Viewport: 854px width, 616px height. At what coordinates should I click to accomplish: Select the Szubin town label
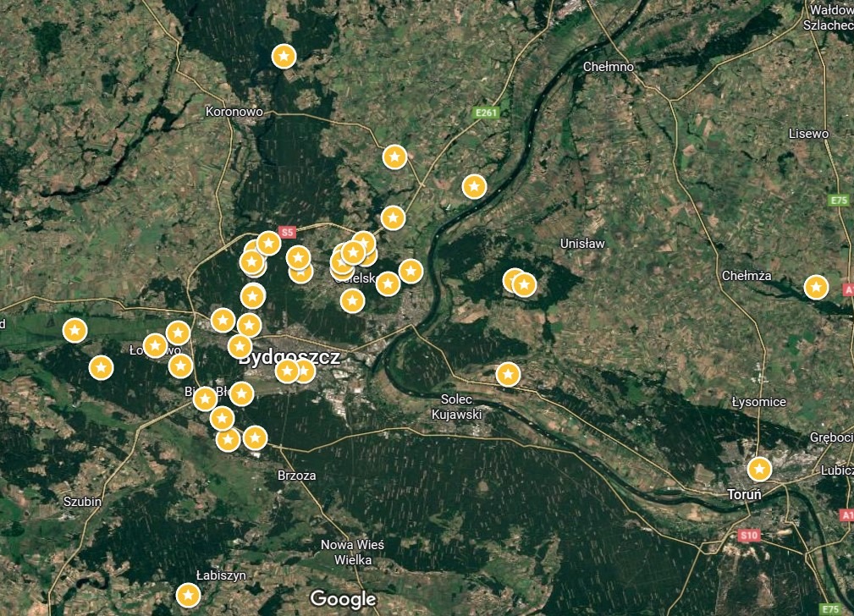coord(80,501)
